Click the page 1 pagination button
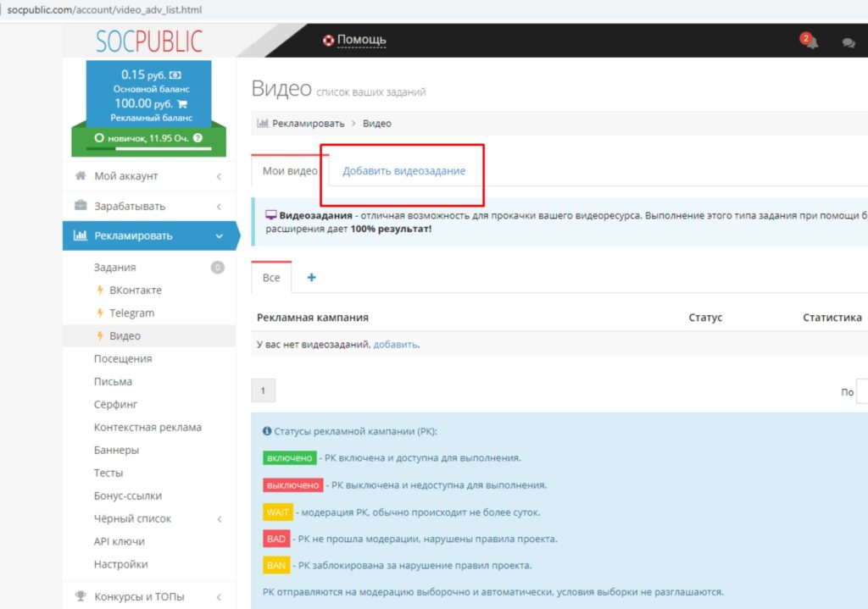The height and width of the screenshot is (609, 868). [263, 391]
